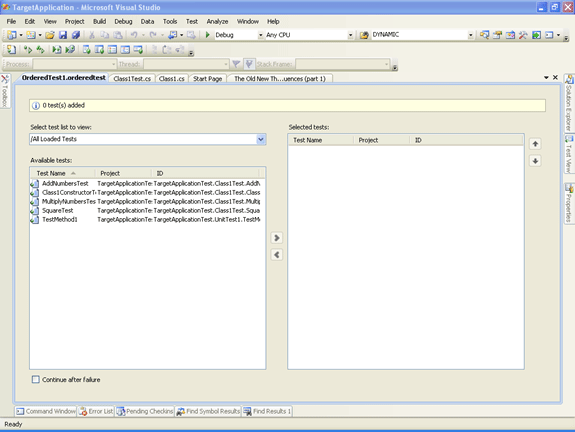Viewport: 575px width, 432px height.
Task: Switch to the Class1Test.cs tab
Action: pyautogui.click(x=132, y=78)
